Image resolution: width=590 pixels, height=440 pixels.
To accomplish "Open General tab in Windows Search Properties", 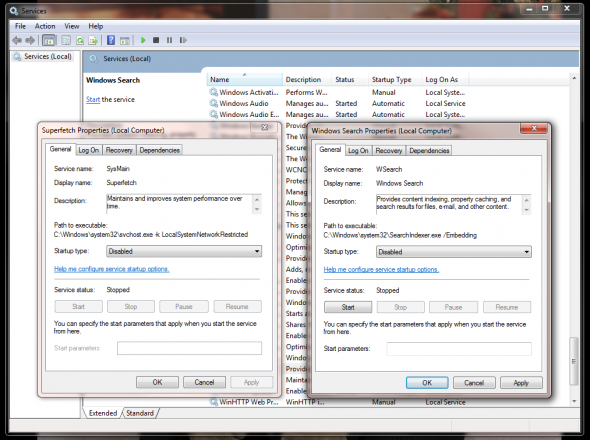I will 330,149.
